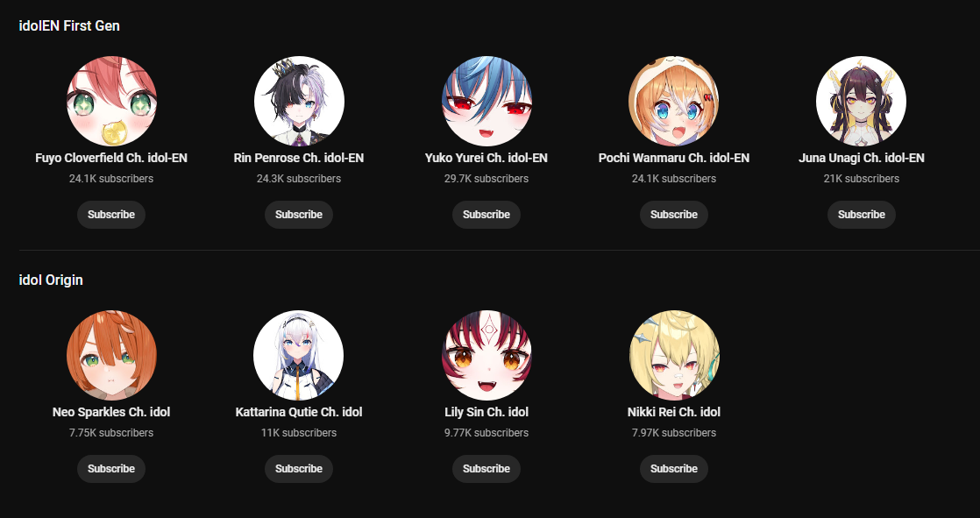This screenshot has width=980, height=518.
Task: Click the Kattarina Qutie Ch. idol channel name
Action: [299, 413]
